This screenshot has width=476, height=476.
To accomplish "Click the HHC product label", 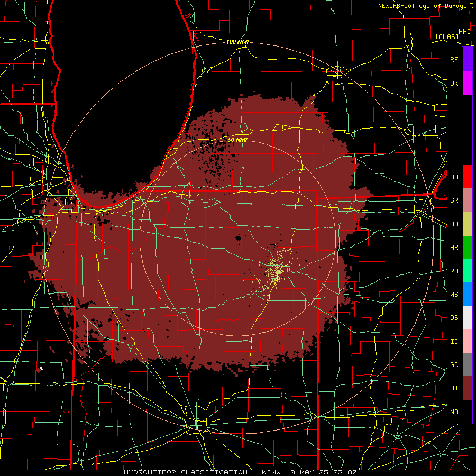I will (x=464, y=32).
